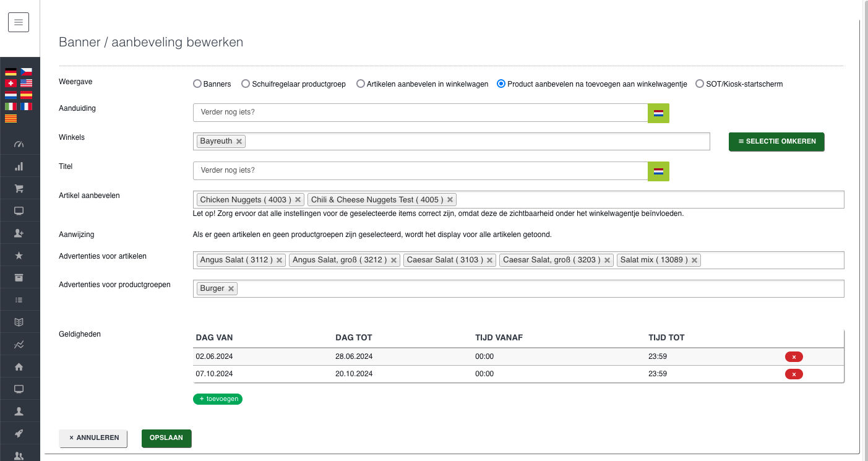Choose Artikelen aanbevelen in winkelwagen option
The height and width of the screenshot is (461, 868).
(361, 84)
